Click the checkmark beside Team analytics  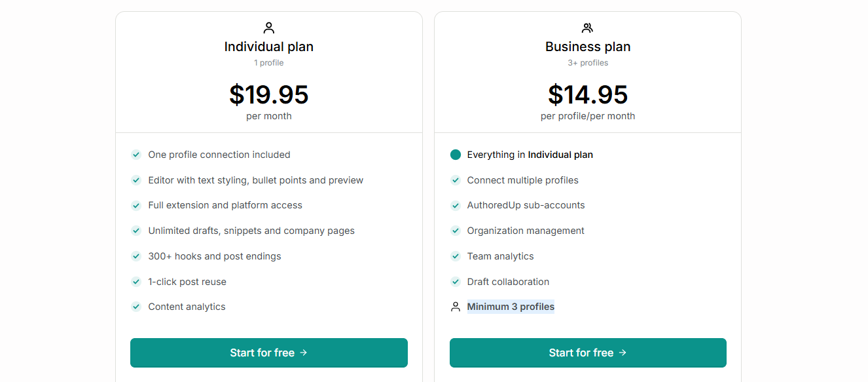click(x=456, y=256)
